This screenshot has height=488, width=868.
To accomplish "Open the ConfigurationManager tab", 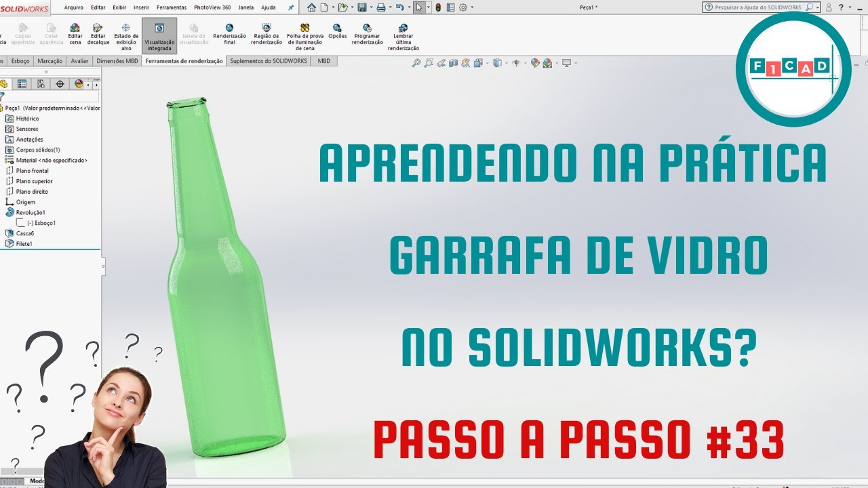I will [41, 84].
